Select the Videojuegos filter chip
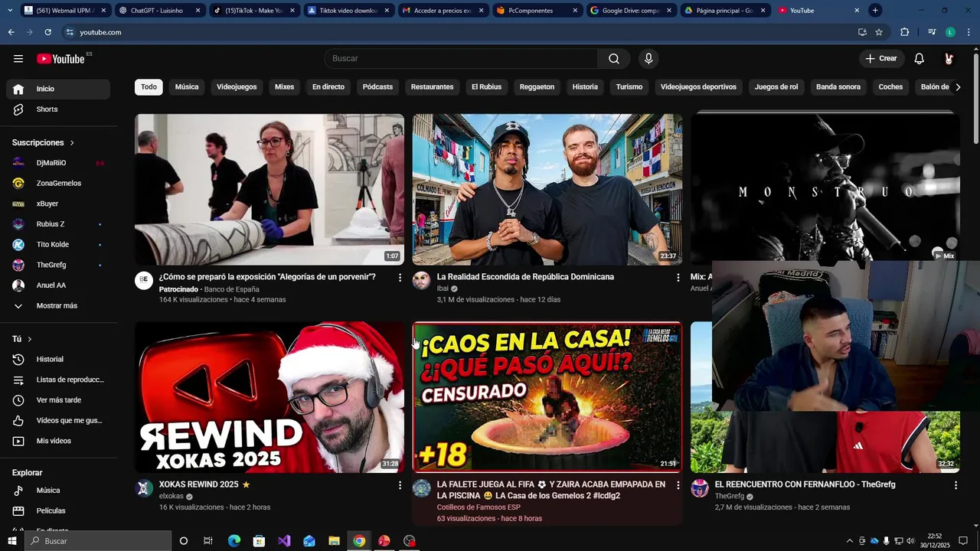The height and width of the screenshot is (551, 980). click(237, 87)
